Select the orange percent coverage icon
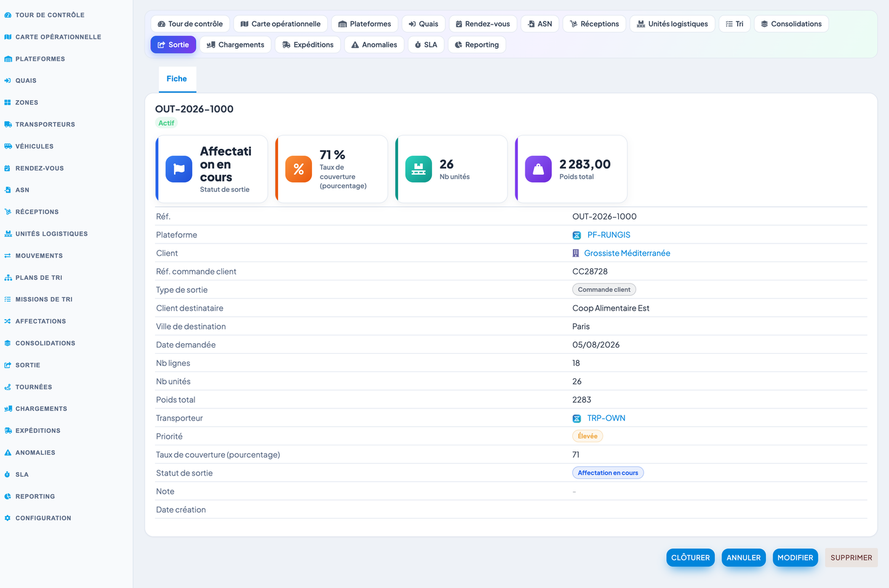 (x=299, y=169)
